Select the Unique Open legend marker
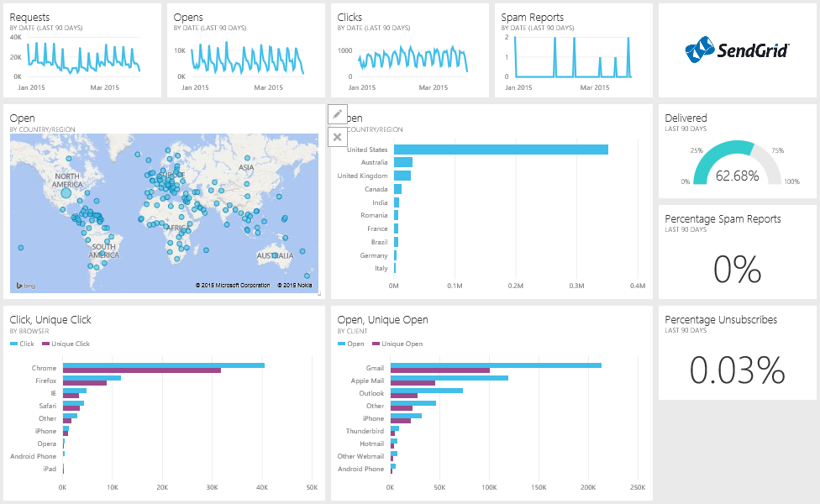Image resolution: width=820 pixels, height=504 pixels. pos(377,344)
